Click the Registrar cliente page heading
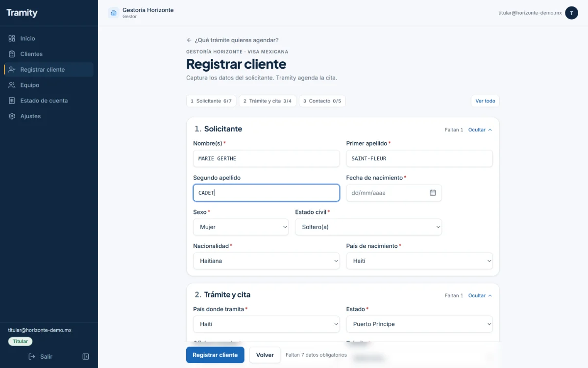The height and width of the screenshot is (368, 588). click(x=236, y=64)
